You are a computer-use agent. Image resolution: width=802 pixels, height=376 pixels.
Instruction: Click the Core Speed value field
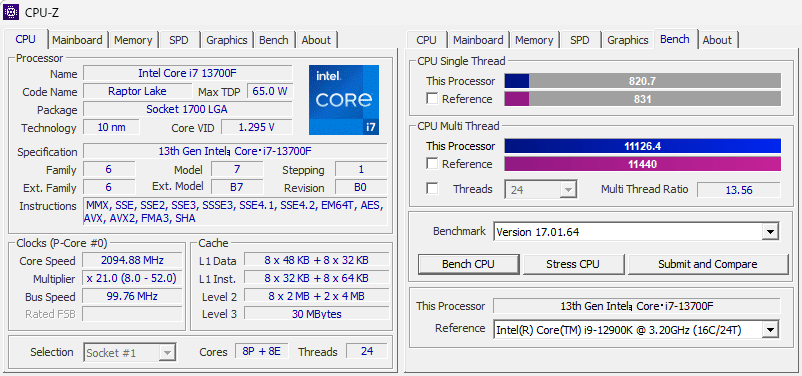pyautogui.click(x=132, y=260)
